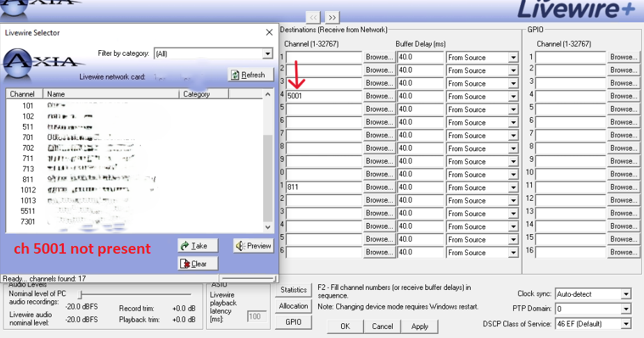Click the destination channel field containing 811
644x338 pixels.
click(324, 187)
